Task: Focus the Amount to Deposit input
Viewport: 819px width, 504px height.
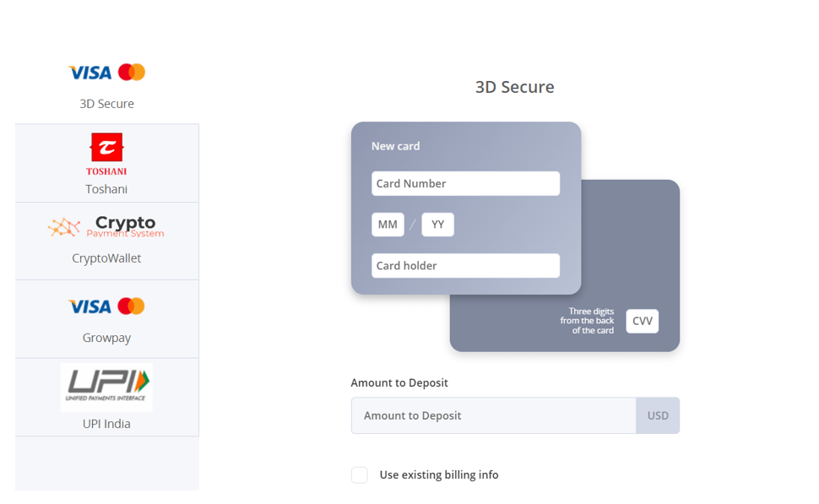Action: tap(494, 415)
